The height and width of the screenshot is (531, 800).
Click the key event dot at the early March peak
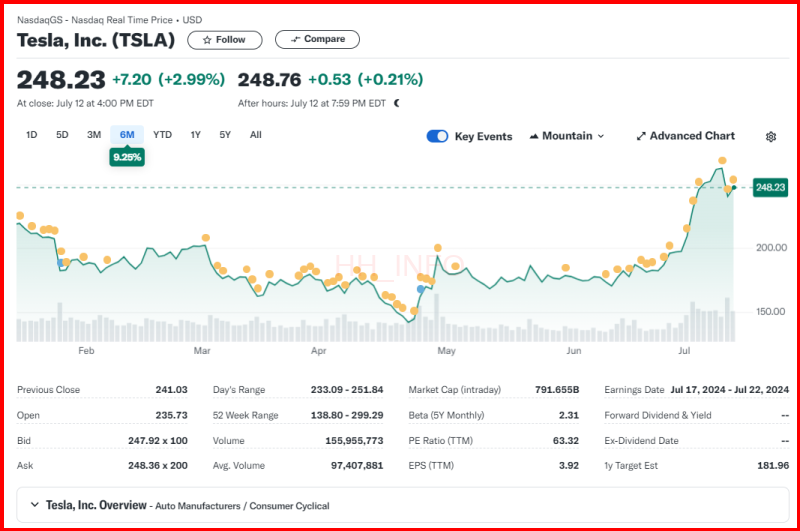[206, 238]
